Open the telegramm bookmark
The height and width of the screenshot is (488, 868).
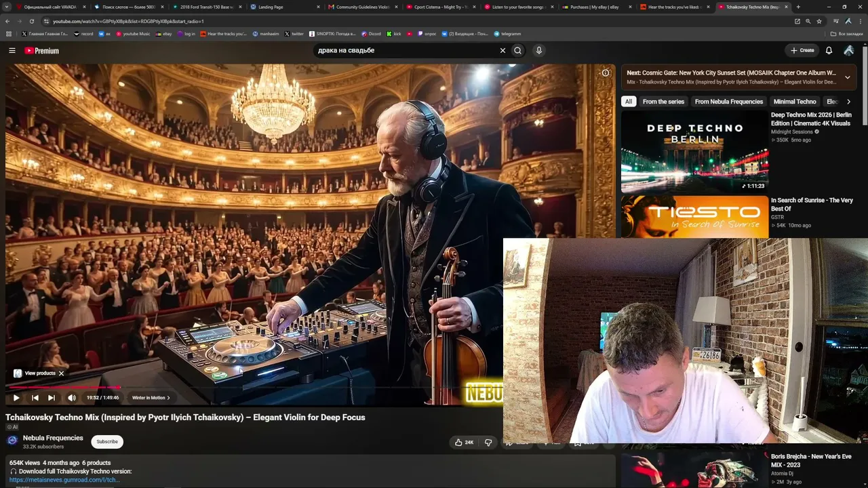click(507, 34)
